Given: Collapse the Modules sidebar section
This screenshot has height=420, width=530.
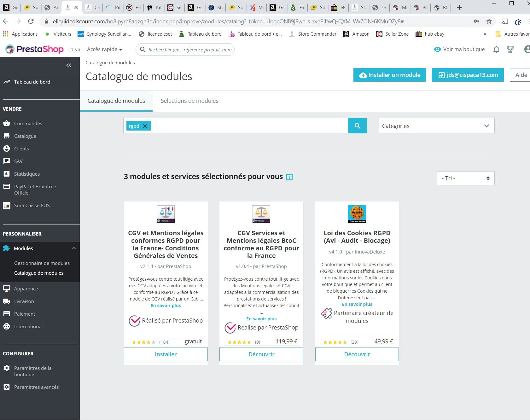Looking at the screenshot, I should coord(74,248).
